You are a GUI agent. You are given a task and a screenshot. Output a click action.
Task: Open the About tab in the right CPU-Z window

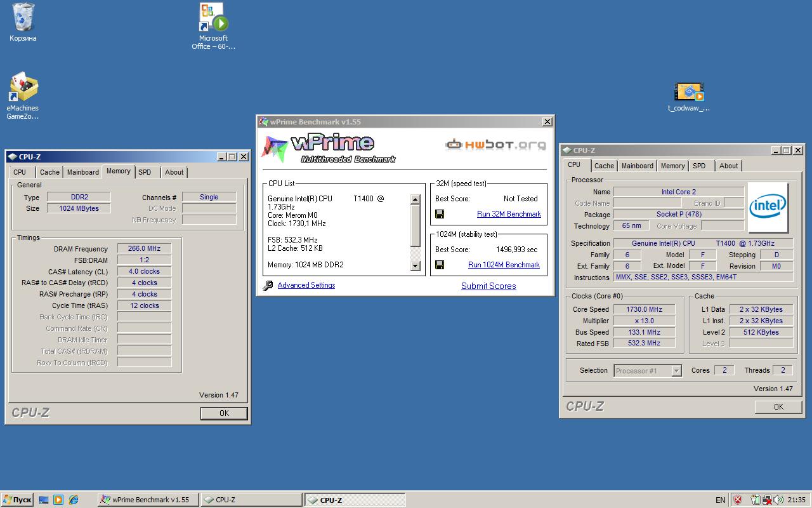728,166
